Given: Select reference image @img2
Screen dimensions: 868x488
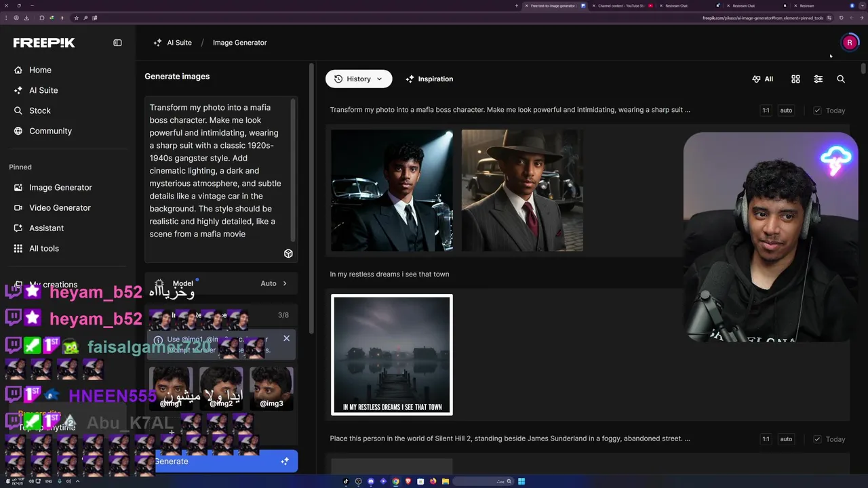Looking at the screenshot, I should [x=221, y=388].
